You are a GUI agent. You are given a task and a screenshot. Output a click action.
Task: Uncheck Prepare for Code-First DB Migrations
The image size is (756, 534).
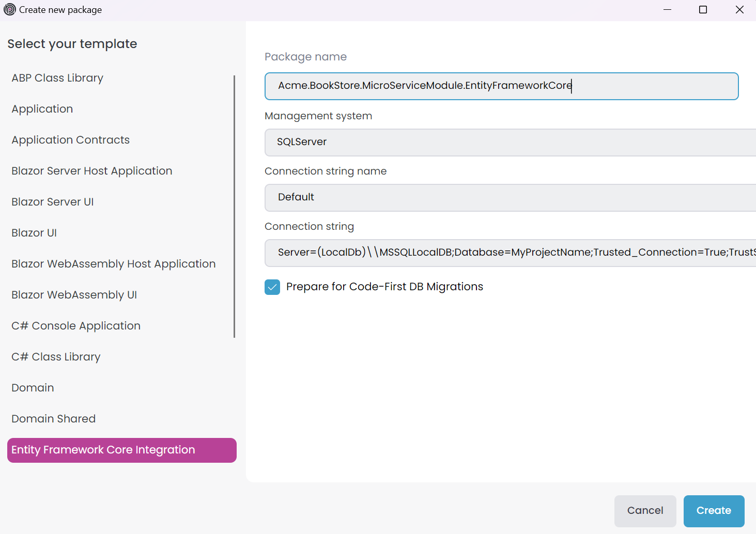[272, 287]
